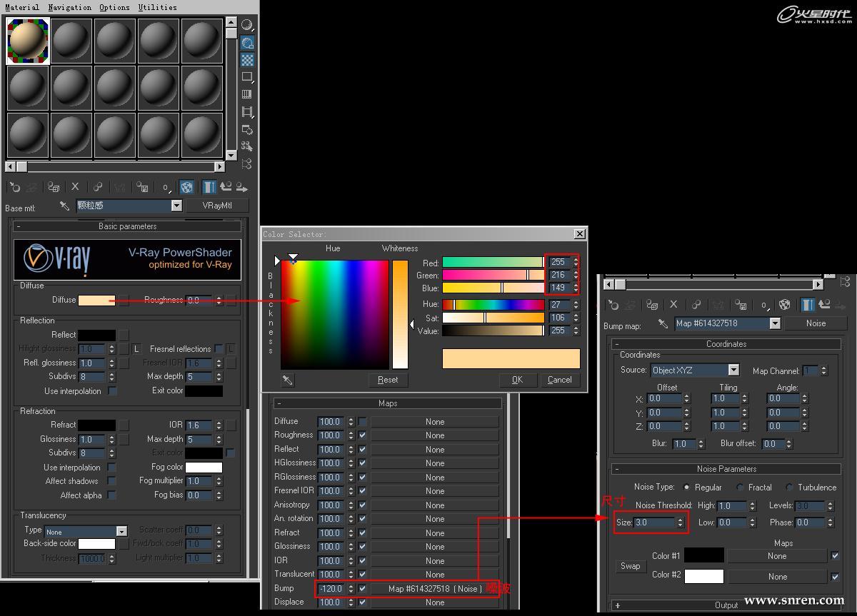The width and height of the screenshot is (857, 616).
Task: Click Get Material icon in main editor
Action: coord(14,187)
